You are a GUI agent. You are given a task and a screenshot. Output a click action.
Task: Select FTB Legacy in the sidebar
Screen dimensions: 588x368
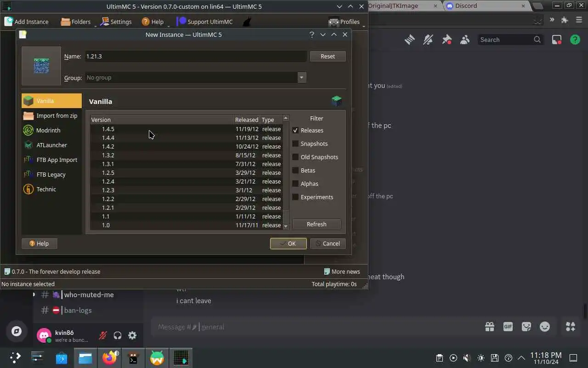[x=51, y=174]
